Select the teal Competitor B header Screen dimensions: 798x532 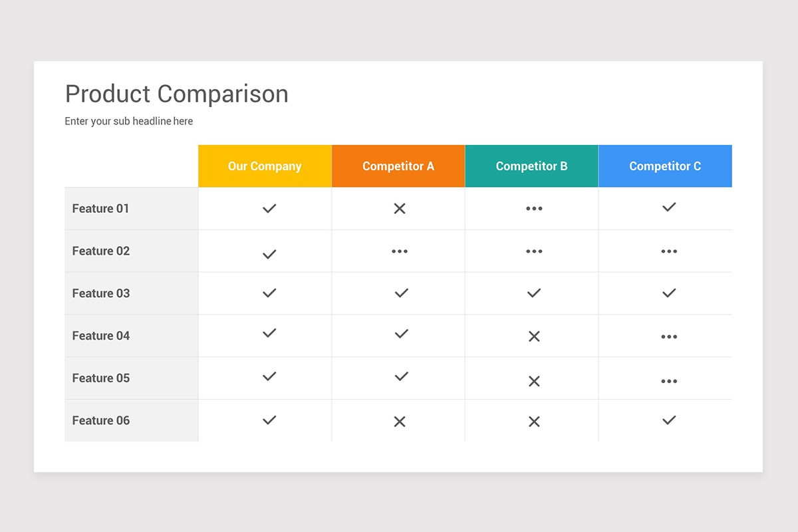tap(532, 166)
